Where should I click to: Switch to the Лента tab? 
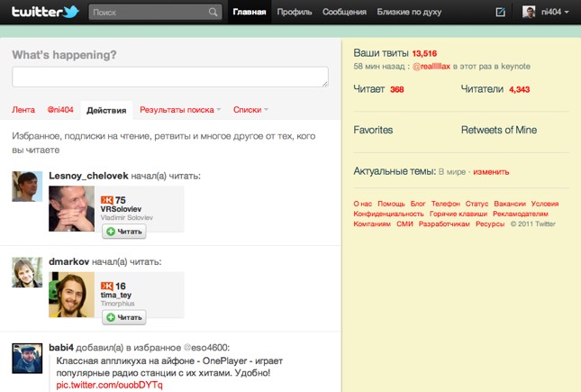(x=23, y=110)
